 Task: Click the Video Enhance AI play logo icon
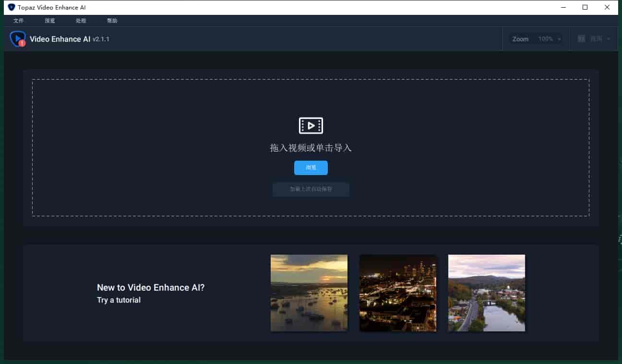click(x=17, y=38)
